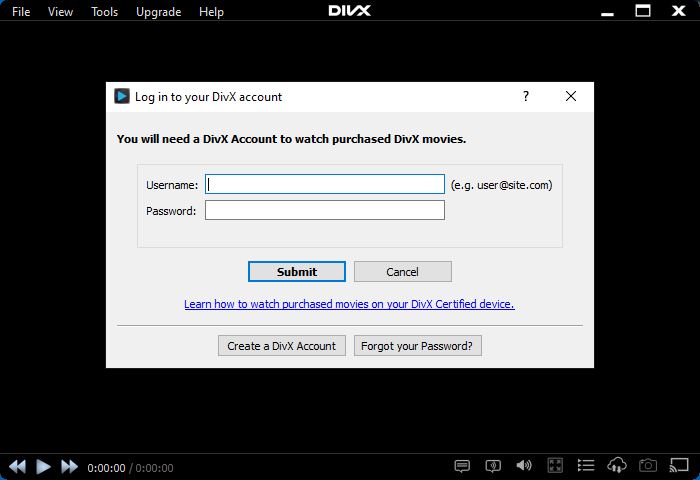This screenshot has width=700, height=480.
Task: Click the camera snapshot icon
Action: click(648, 466)
